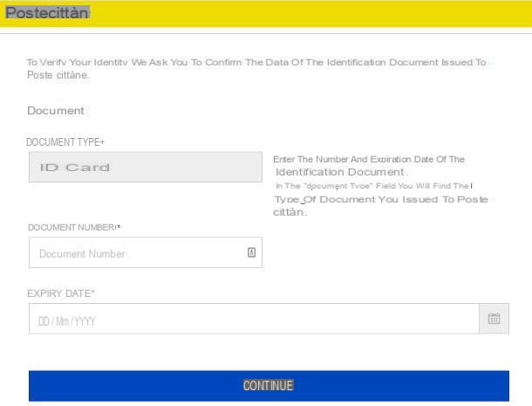Click 'Enter The Number And Expiration Date' help text

point(369,159)
